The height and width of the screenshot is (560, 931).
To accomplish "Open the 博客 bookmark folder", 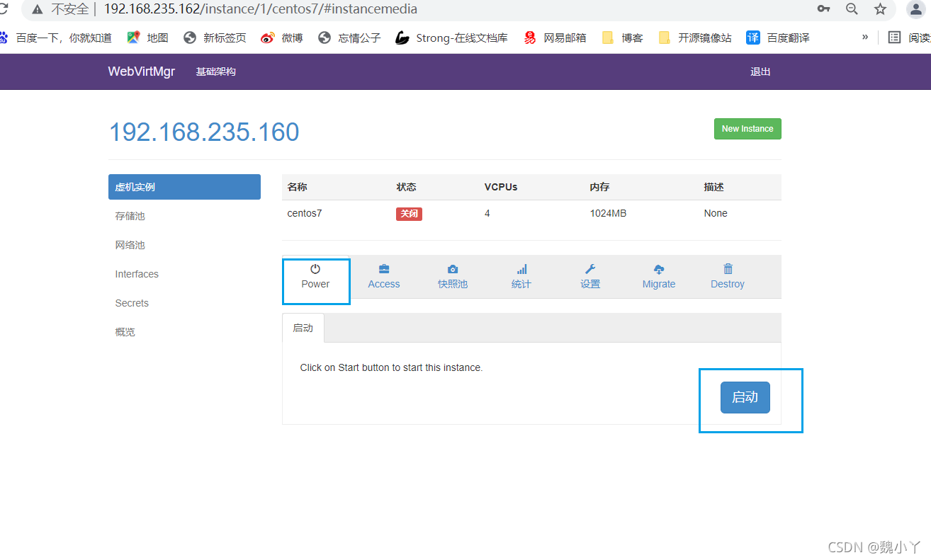I will coord(622,38).
